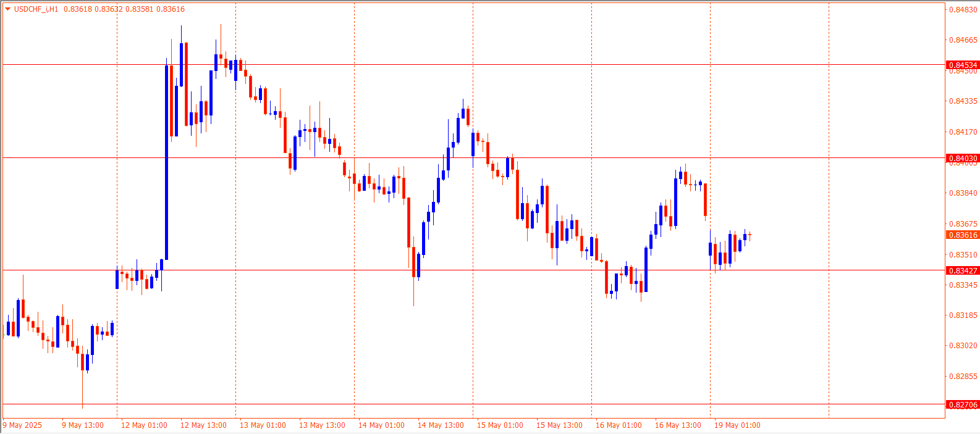980x434 pixels.
Task: Click the 13 May 01:00 time label
Action: (263, 425)
